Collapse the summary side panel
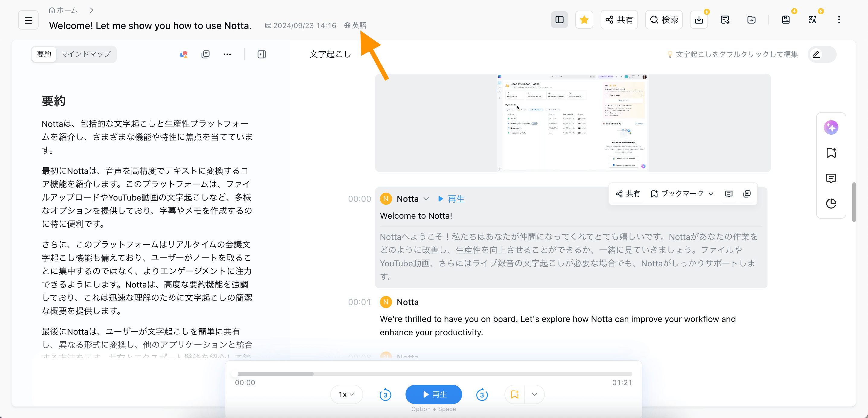The image size is (868, 418). point(262,54)
